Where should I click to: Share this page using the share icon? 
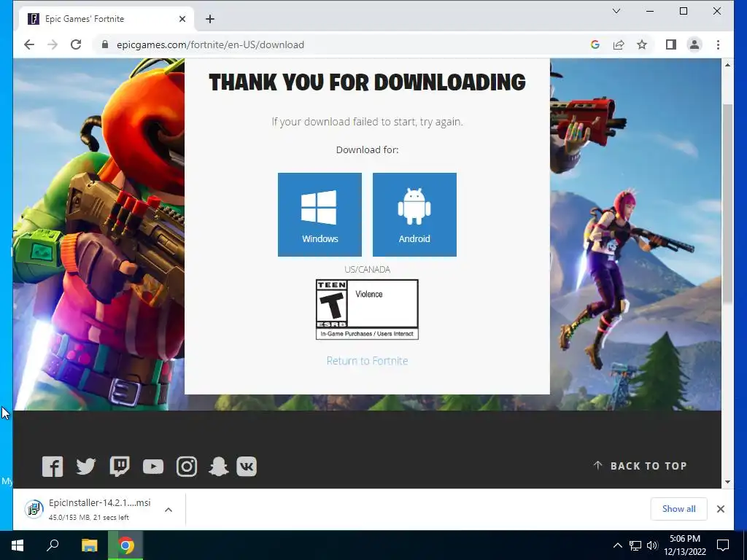pyautogui.click(x=619, y=44)
